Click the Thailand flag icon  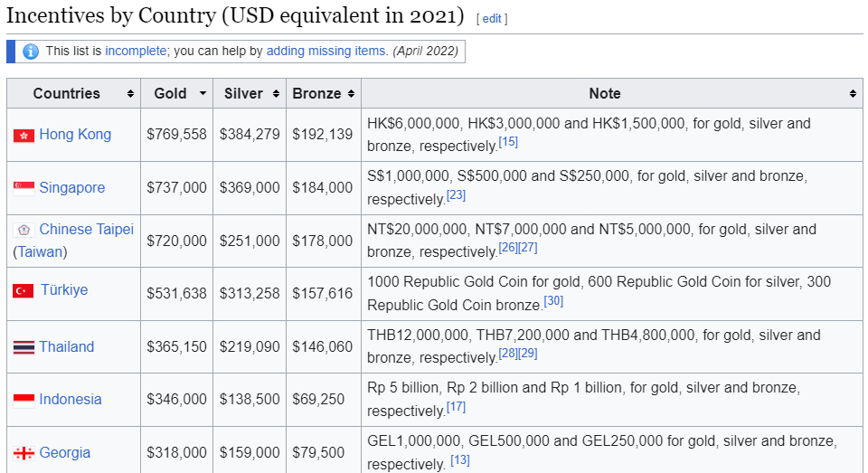click(24, 347)
